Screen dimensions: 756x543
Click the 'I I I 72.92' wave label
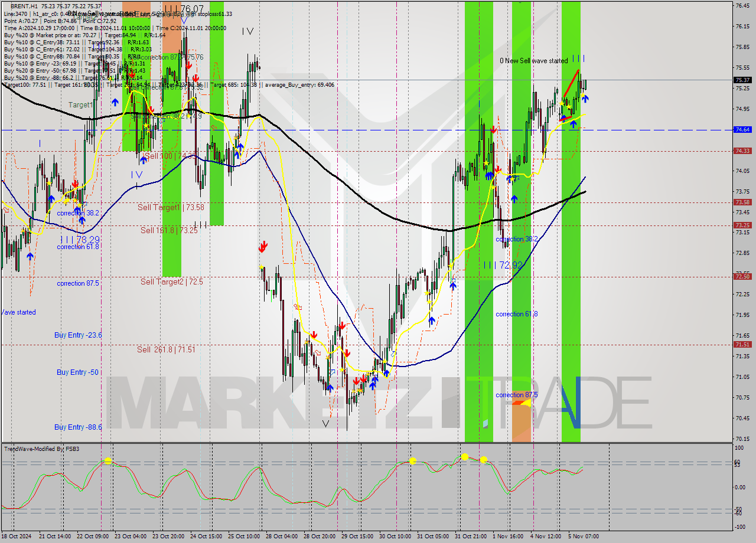coord(503,265)
